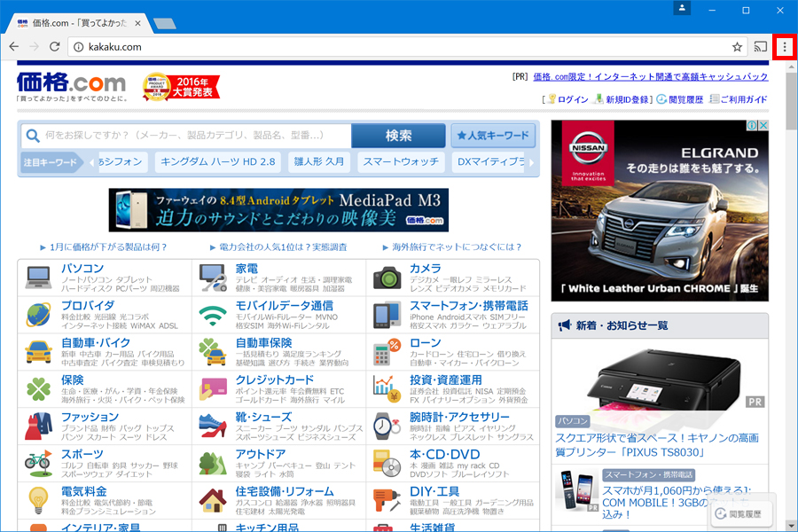Click the 本・CD・DVD disc icon
Image resolution: width=798 pixels, height=532 pixels.
(x=387, y=463)
